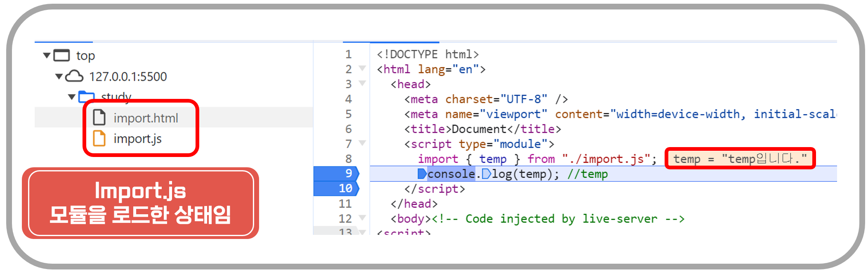Click the blue study folder icon
The height and width of the screenshot is (274, 868).
87,96
